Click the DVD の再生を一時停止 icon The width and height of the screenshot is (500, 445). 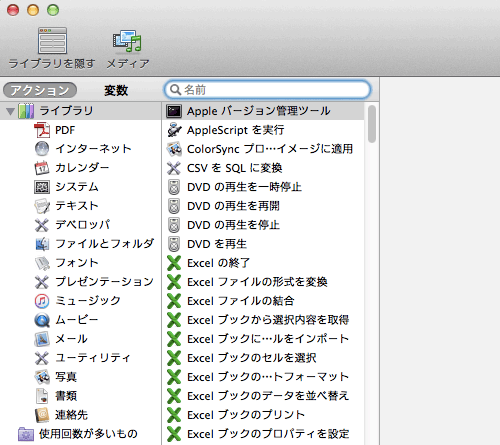coord(174,187)
